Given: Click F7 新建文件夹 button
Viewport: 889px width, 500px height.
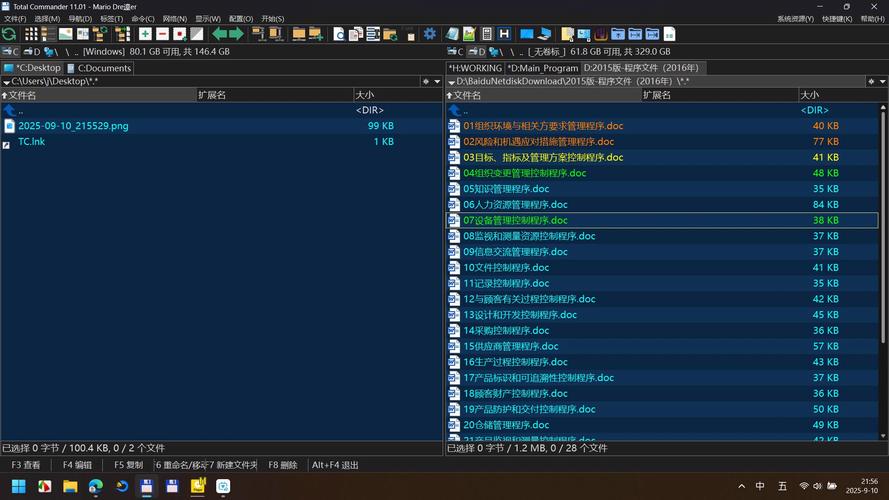Looking at the screenshot, I should pyautogui.click(x=232, y=465).
